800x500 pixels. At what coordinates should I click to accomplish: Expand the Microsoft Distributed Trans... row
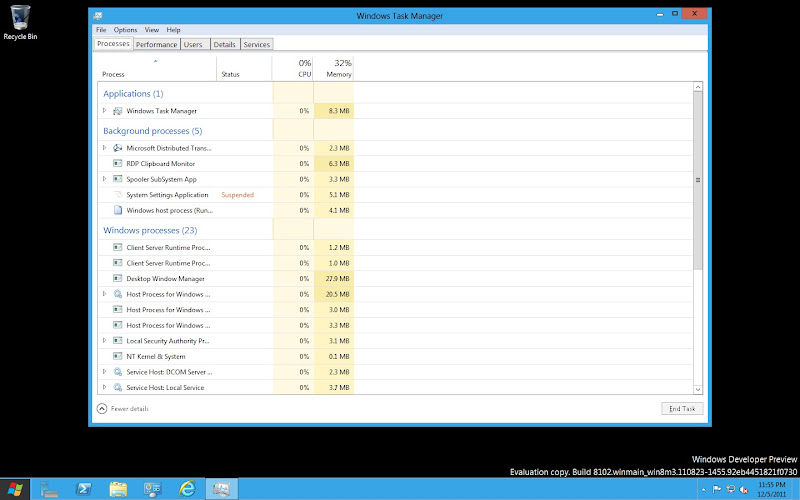coord(105,148)
